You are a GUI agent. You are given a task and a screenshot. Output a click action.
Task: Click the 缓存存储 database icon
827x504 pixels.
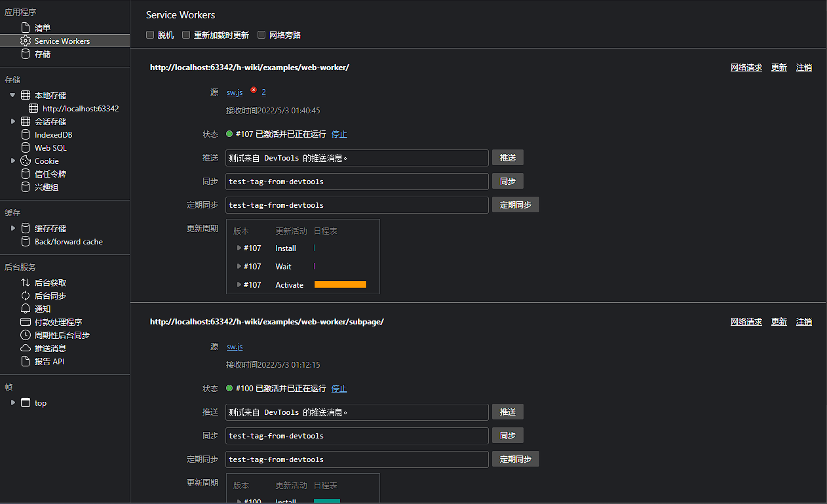(26, 228)
